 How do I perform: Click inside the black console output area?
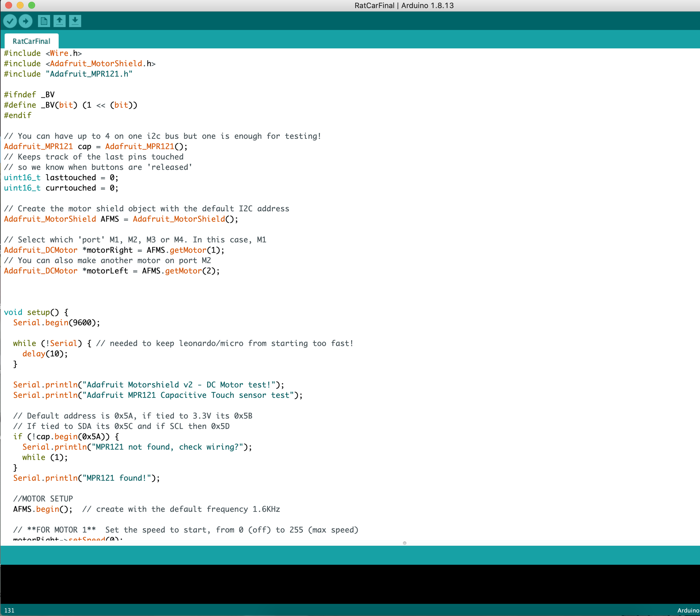click(x=349, y=584)
